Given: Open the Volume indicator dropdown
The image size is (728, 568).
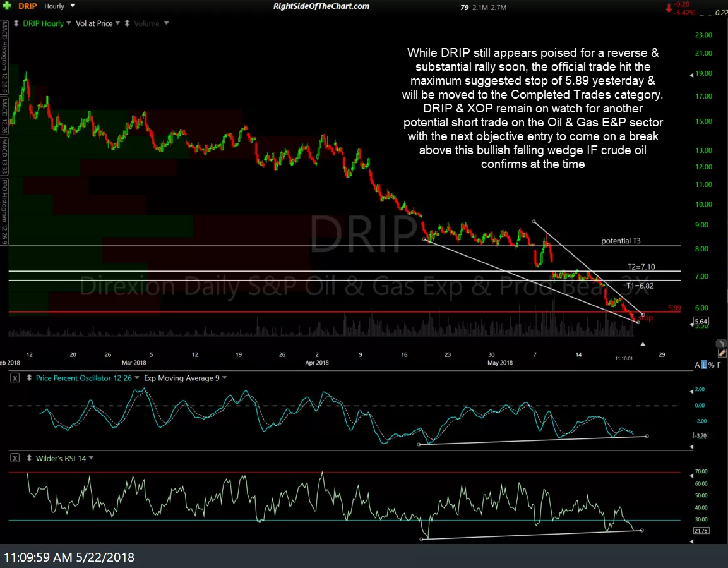Looking at the screenshot, I should click(x=166, y=23).
